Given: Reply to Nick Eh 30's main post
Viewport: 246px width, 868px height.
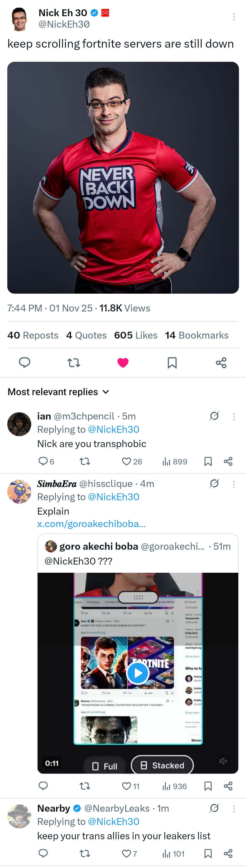Looking at the screenshot, I should [25, 363].
